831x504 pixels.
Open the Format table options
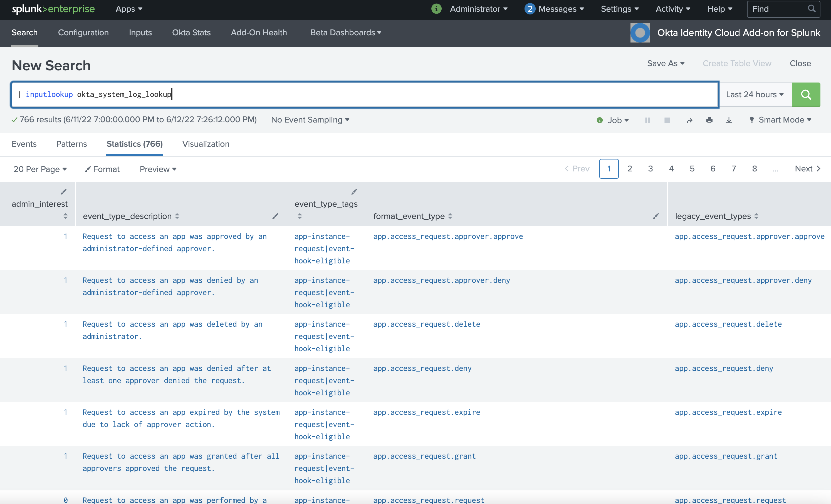tap(102, 169)
